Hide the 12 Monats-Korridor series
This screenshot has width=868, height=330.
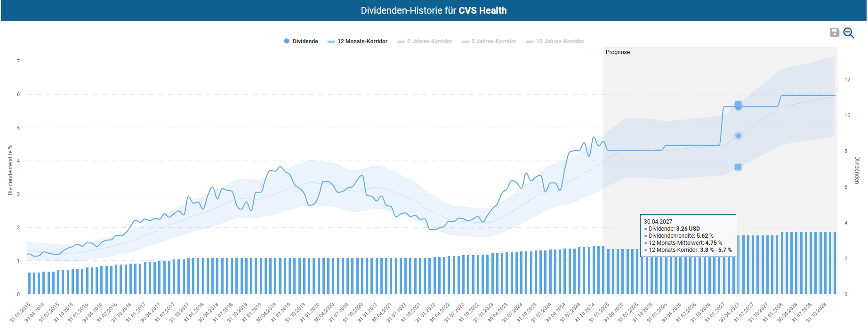[357, 41]
